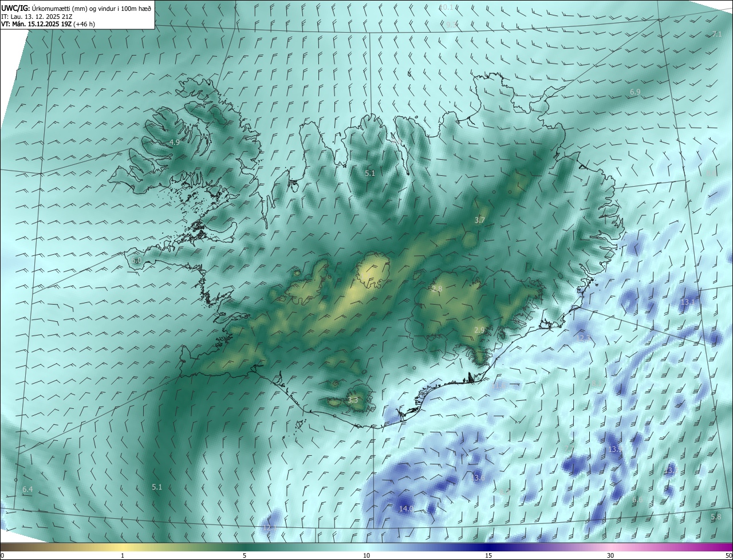Image resolution: width=733 pixels, height=560 pixels.
Task: Click the 3.3 value label on the map
Action: (x=353, y=400)
